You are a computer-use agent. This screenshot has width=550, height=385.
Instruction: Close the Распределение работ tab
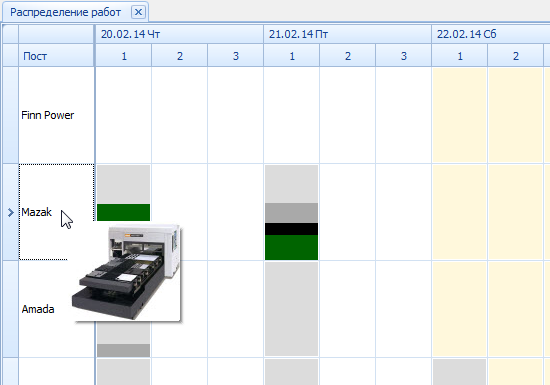pos(138,12)
